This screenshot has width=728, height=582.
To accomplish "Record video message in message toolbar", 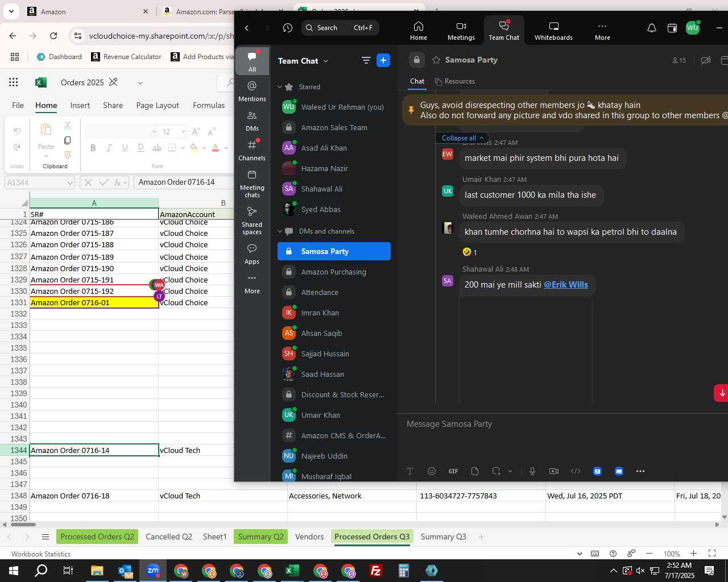I will pyautogui.click(x=554, y=471).
